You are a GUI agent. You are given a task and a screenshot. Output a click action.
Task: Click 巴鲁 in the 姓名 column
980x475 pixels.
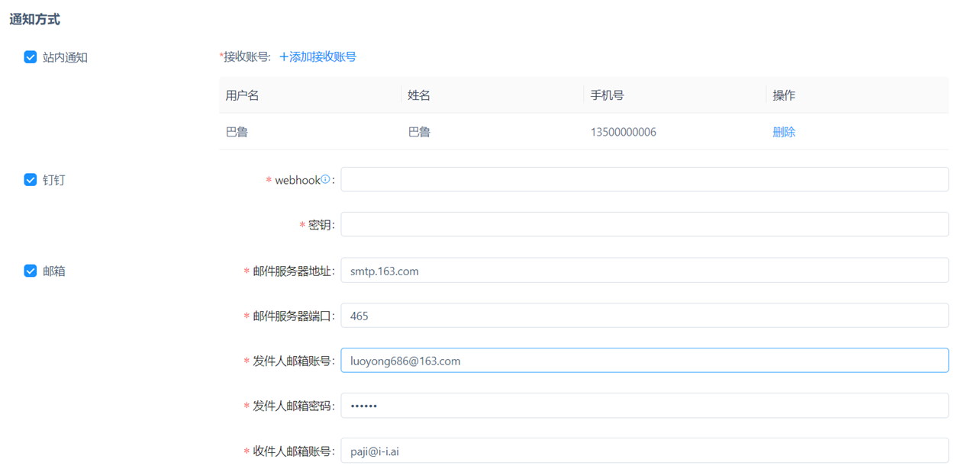tap(419, 132)
